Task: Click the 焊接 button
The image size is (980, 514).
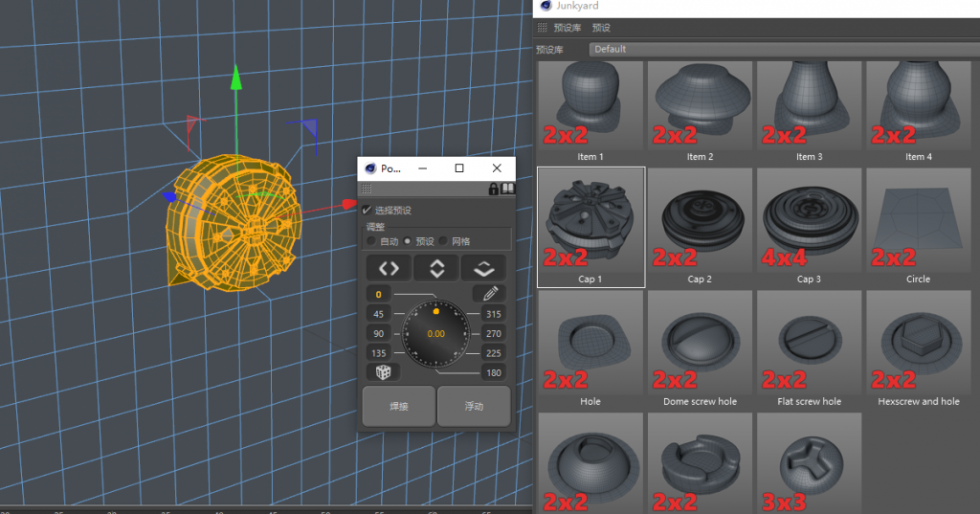Action: (x=399, y=406)
